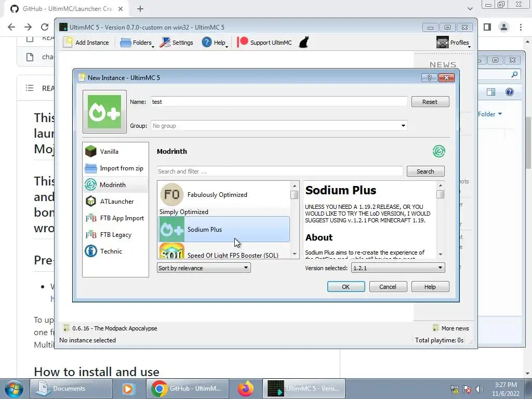532x399 pixels.
Task: Click the network tray icon
Action: point(454,389)
